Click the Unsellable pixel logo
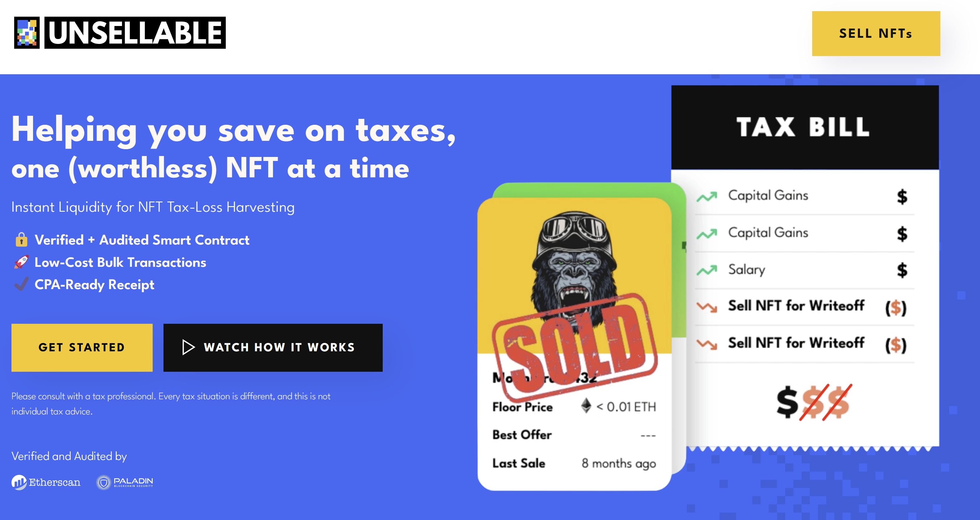 27,33
